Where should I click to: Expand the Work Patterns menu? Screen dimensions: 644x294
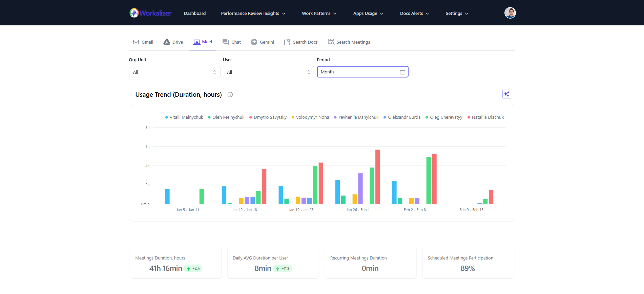click(319, 14)
